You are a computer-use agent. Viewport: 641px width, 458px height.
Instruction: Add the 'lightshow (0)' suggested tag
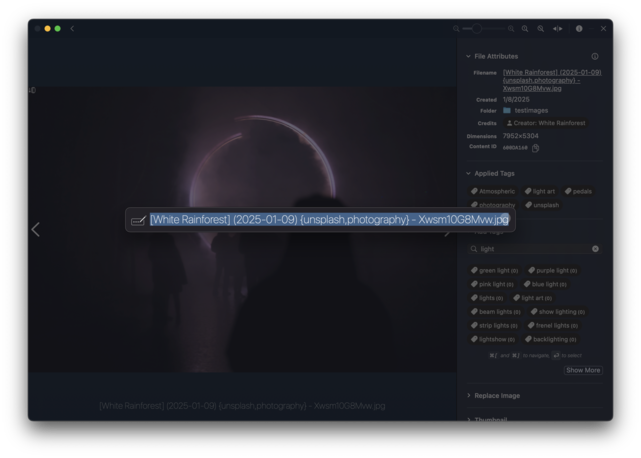pyautogui.click(x=493, y=339)
